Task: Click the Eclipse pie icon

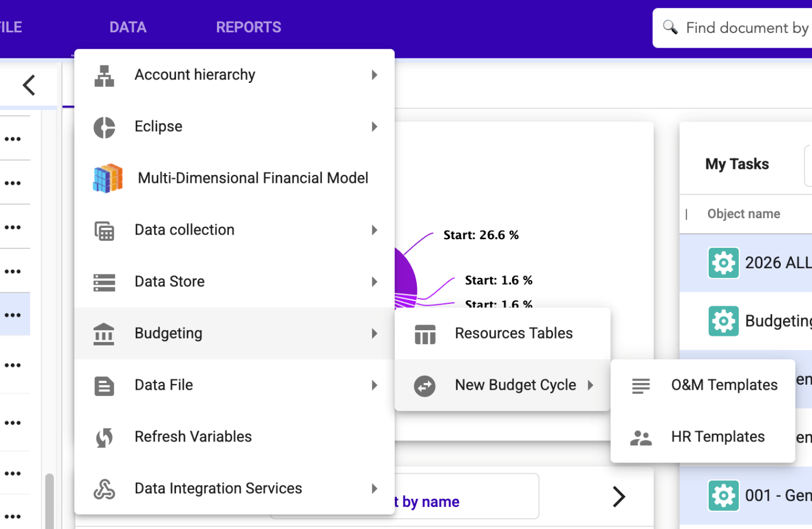Action: 104,127
